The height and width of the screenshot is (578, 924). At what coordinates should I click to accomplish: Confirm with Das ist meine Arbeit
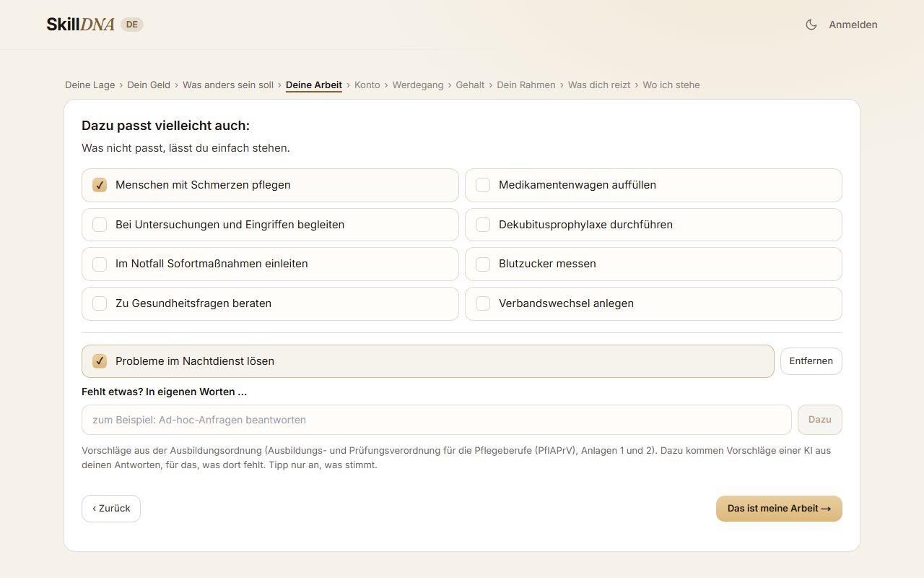pyautogui.click(x=779, y=509)
